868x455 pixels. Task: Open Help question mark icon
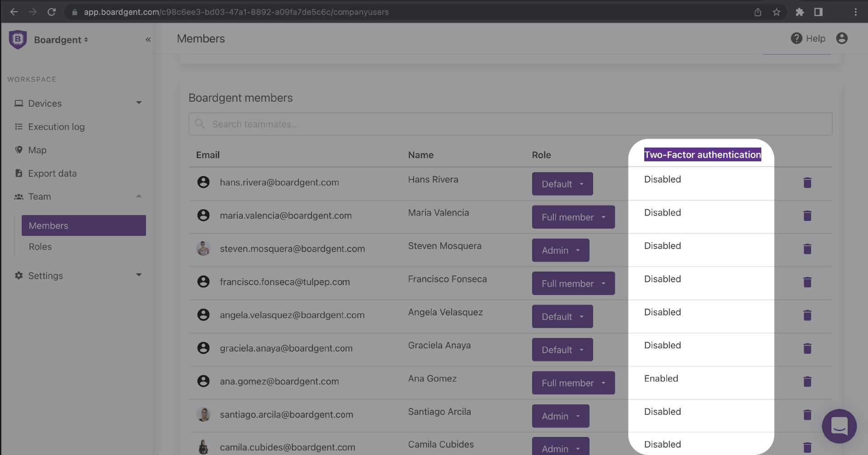tap(797, 38)
